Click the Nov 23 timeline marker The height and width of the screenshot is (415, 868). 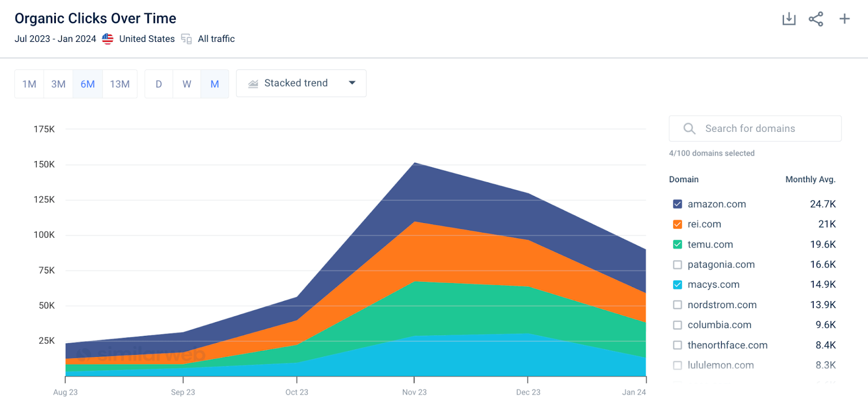pyautogui.click(x=414, y=392)
